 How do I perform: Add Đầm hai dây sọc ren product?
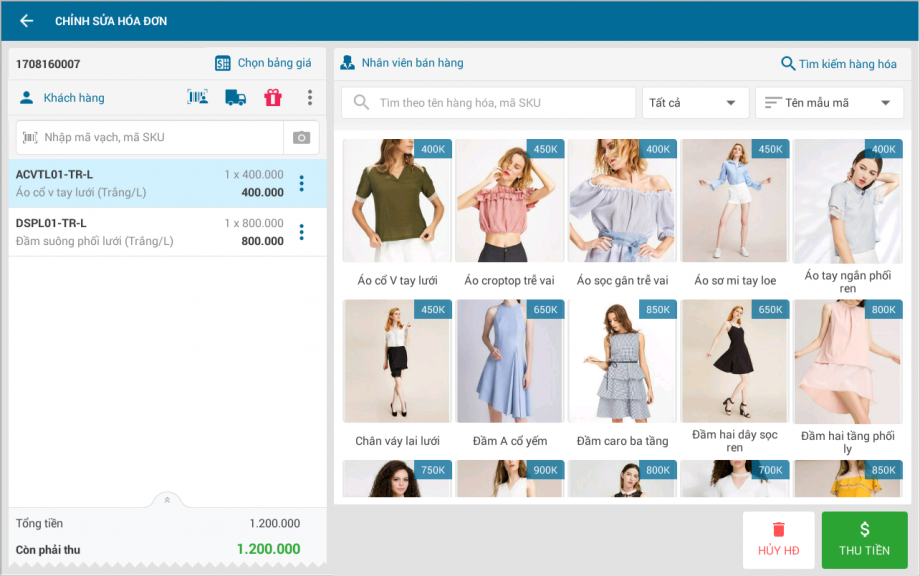[735, 377]
